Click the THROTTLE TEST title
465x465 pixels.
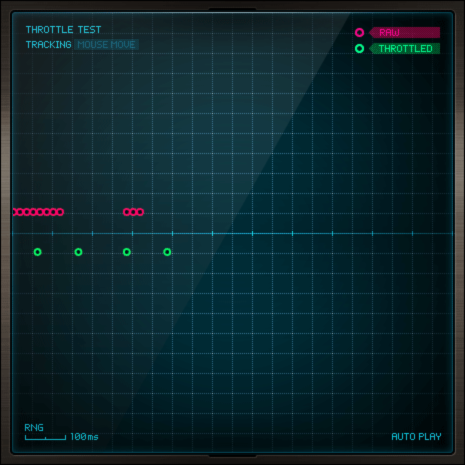click(63, 30)
